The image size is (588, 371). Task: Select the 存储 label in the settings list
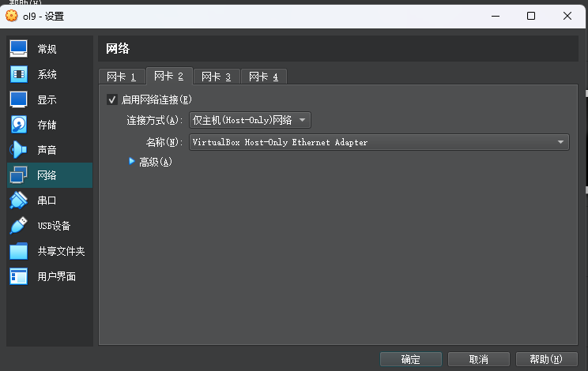click(47, 125)
